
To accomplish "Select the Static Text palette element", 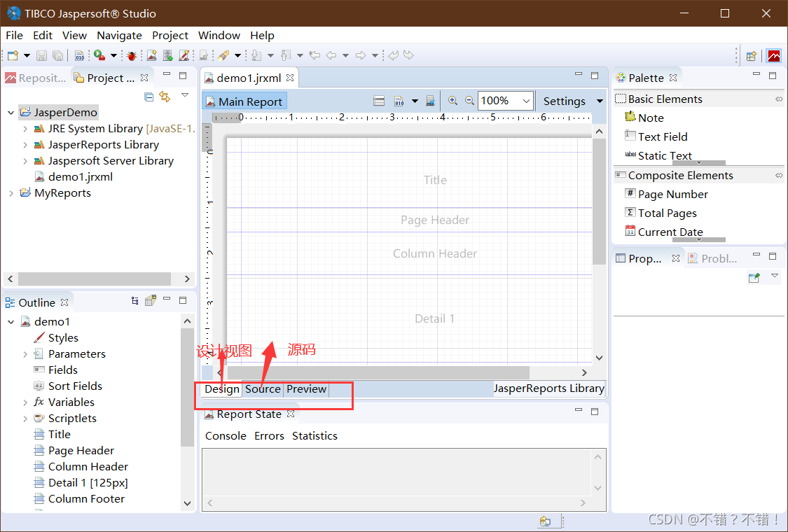I will 658,155.
